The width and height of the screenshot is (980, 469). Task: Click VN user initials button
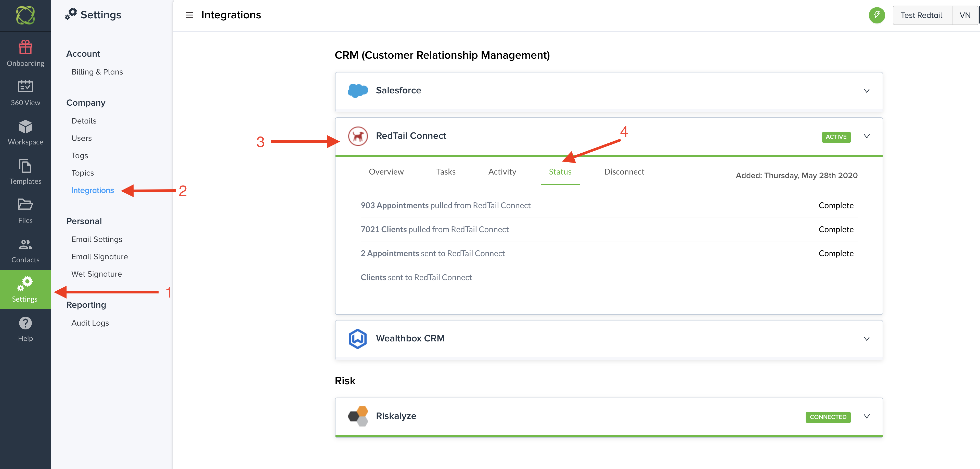tap(965, 15)
